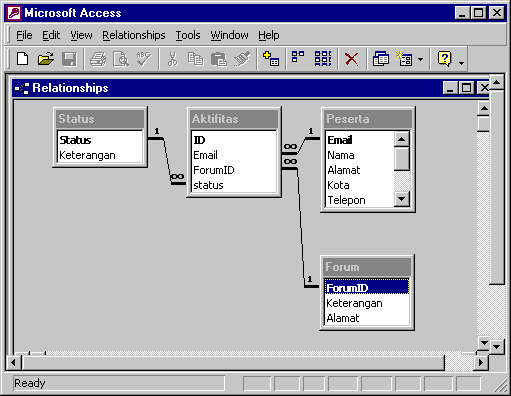Maximize the Relationships child window
Image resolution: width=511 pixels, height=396 pixels.
coord(466,88)
